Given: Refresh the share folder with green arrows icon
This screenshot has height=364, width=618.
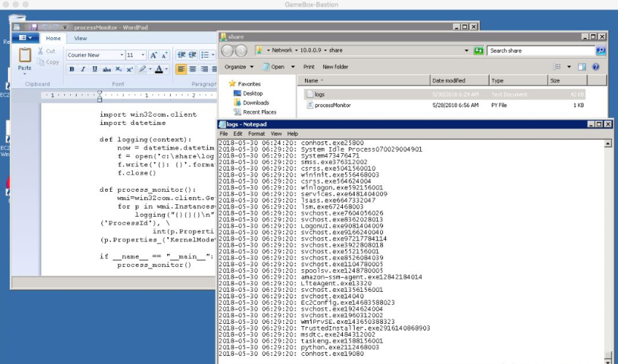Looking at the screenshot, I should coord(479,50).
